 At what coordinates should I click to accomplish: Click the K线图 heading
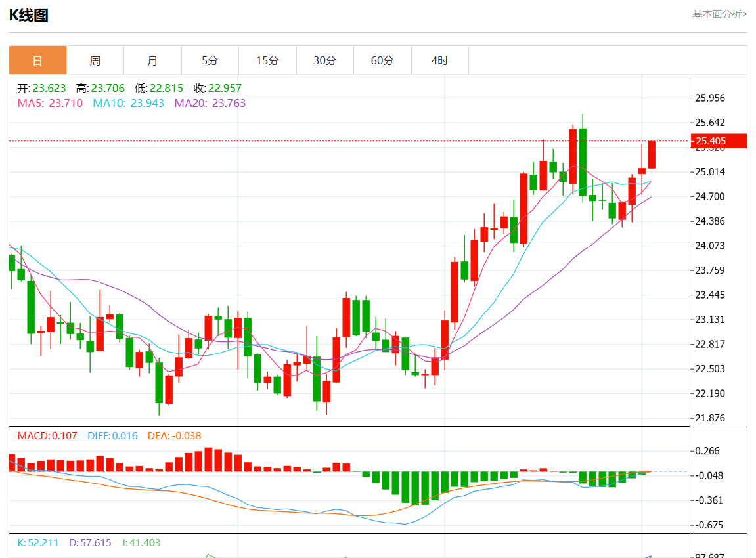point(28,15)
